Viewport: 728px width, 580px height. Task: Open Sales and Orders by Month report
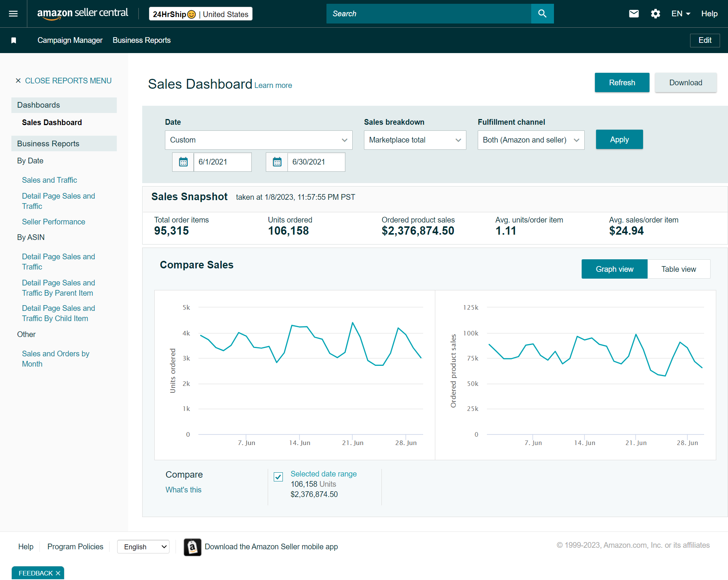coord(55,359)
